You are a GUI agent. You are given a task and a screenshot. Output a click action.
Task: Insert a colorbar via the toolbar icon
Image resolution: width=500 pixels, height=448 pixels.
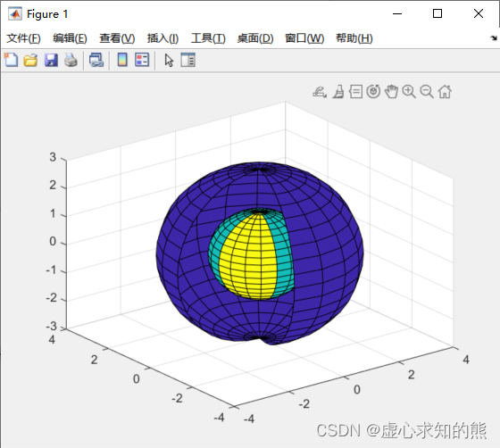[x=122, y=60]
